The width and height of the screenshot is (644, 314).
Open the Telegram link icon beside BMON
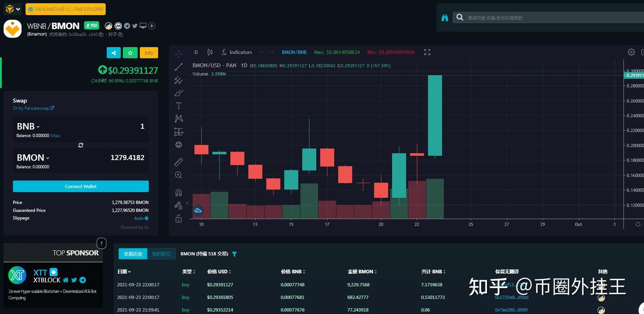(127, 26)
